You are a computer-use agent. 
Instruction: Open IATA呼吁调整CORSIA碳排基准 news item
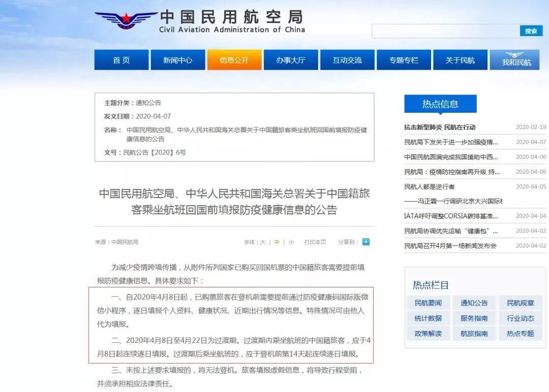[x=451, y=216]
